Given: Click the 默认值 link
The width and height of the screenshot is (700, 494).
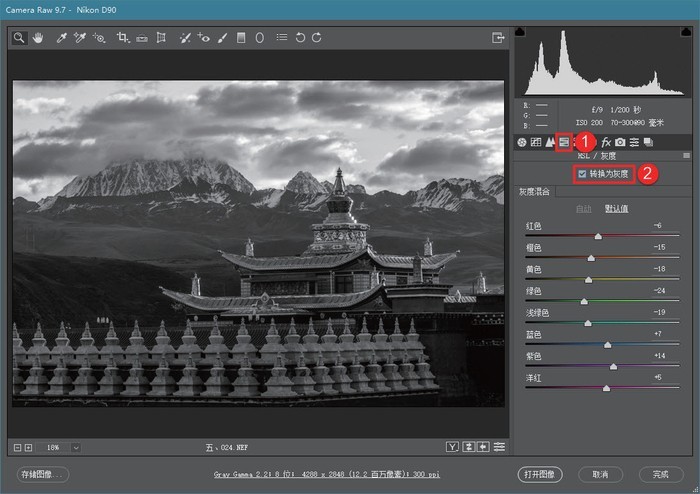Looking at the screenshot, I should pos(616,208).
